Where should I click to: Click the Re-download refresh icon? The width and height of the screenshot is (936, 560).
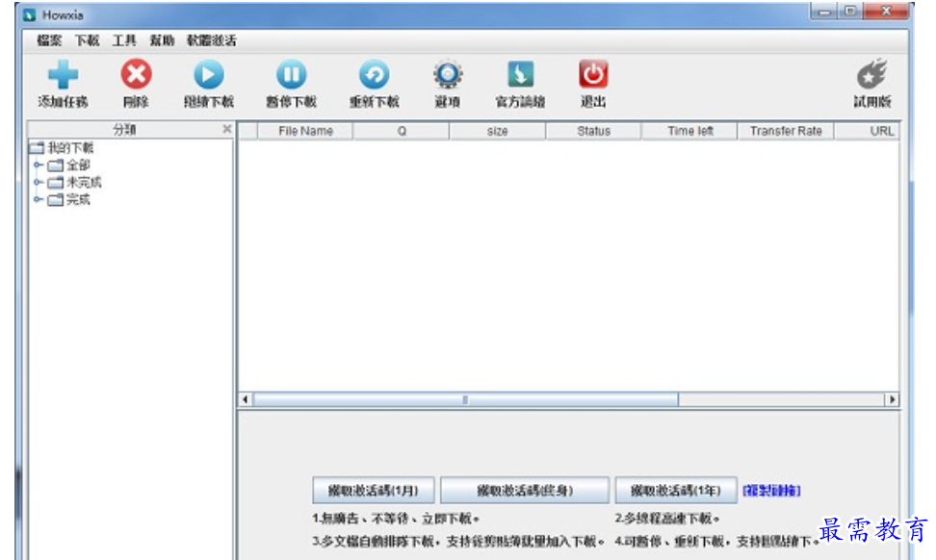[375, 74]
